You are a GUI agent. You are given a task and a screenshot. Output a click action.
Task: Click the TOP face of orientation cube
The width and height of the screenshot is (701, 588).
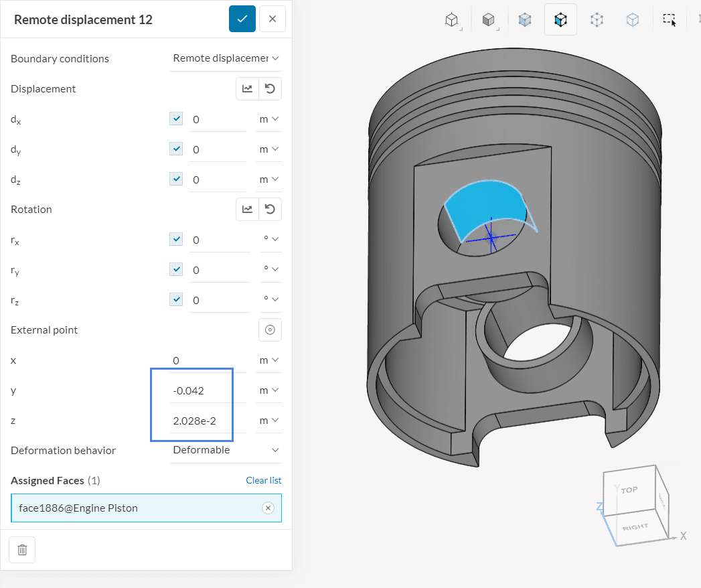click(629, 490)
